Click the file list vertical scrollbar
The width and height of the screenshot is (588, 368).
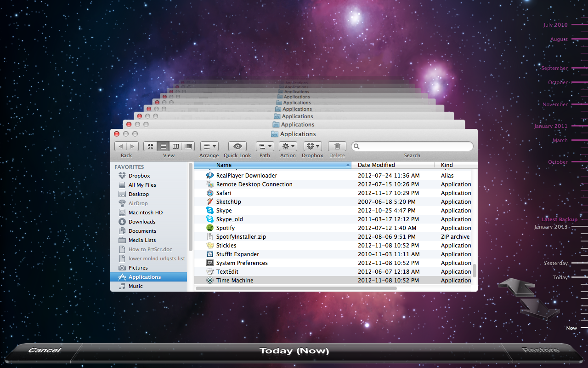(475, 270)
